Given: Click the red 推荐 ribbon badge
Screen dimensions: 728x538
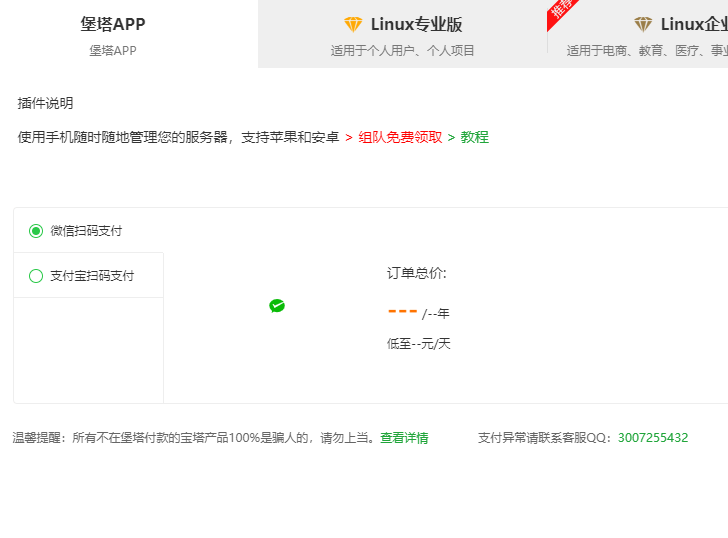Looking at the screenshot, I should 561,11.
